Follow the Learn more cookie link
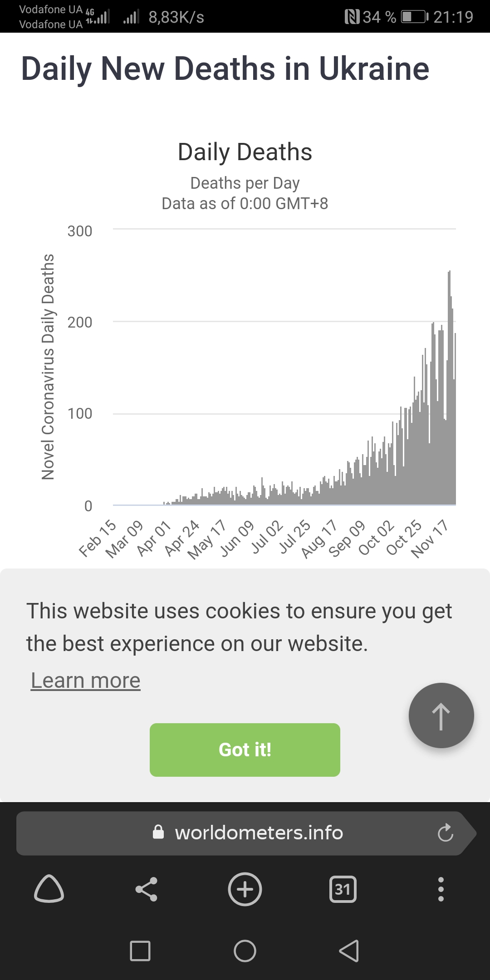 (86, 681)
